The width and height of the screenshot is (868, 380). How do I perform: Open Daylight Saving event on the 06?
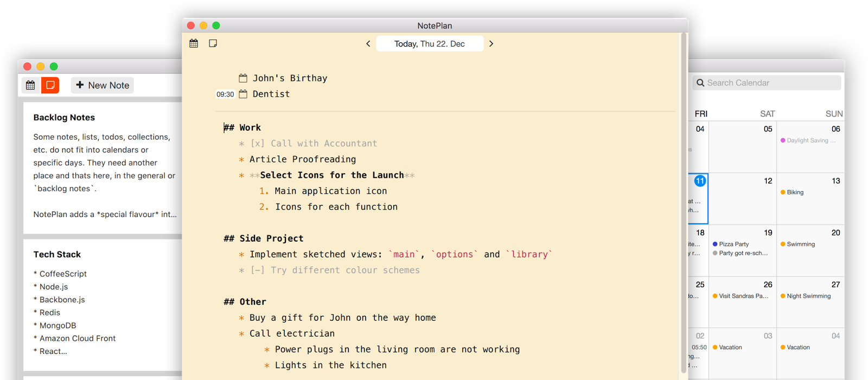click(x=808, y=141)
